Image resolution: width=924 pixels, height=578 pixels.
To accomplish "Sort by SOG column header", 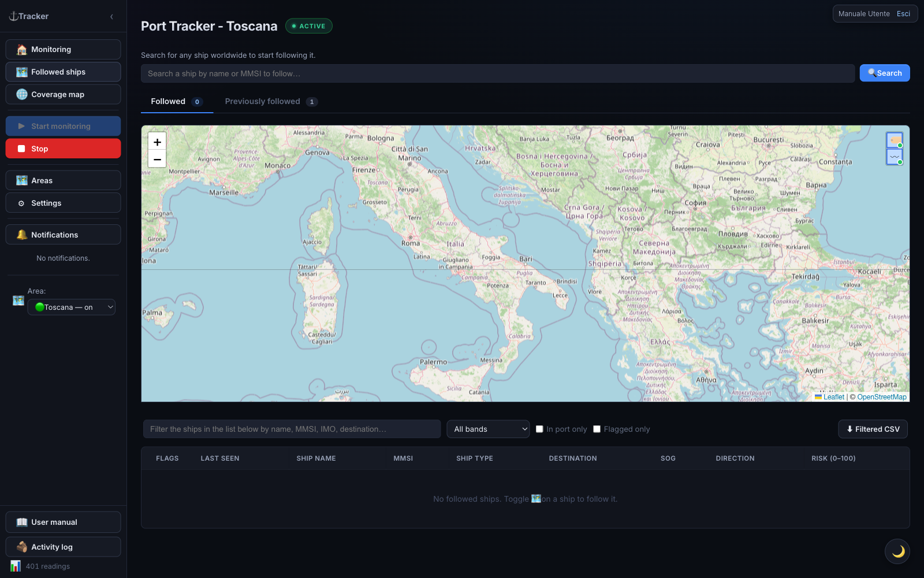I will coord(668,458).
